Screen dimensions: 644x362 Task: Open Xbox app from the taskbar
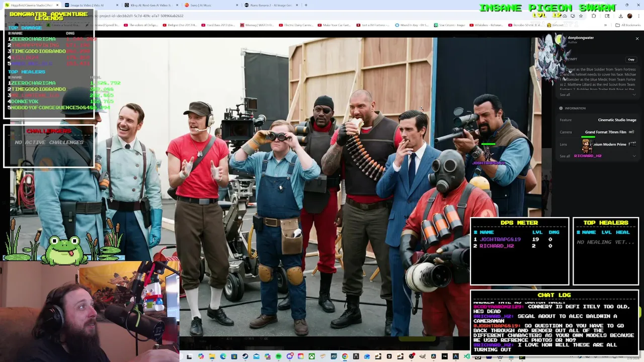[x=311, y=357]
